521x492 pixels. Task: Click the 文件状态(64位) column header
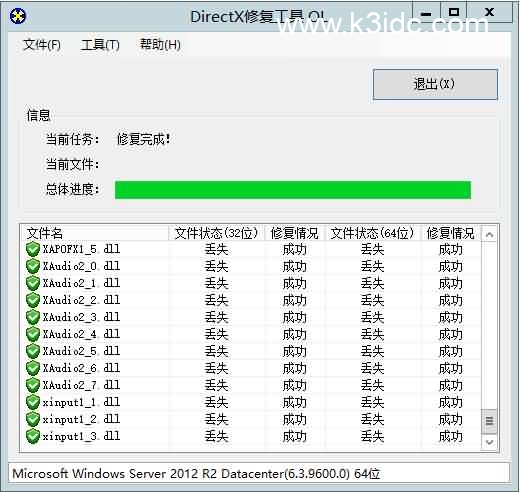pyautogui.click(x=372, y=233)
